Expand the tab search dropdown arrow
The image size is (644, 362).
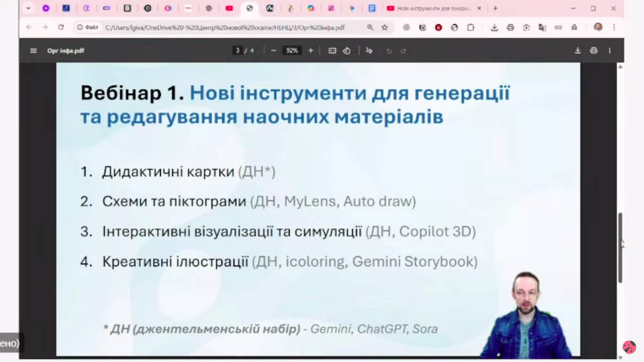point(28,8)
